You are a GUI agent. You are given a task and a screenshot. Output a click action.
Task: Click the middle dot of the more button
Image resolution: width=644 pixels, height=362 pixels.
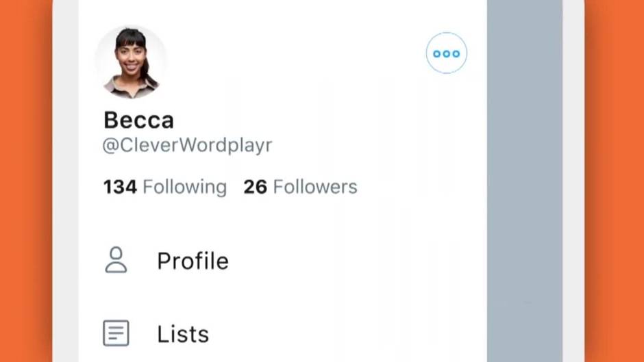(x=447, y=54)
